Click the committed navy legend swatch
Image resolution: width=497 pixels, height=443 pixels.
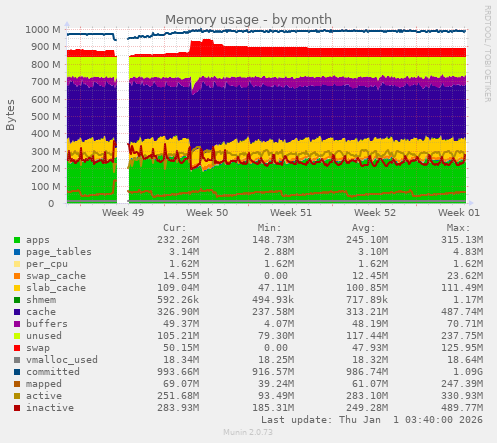[17, 372]
